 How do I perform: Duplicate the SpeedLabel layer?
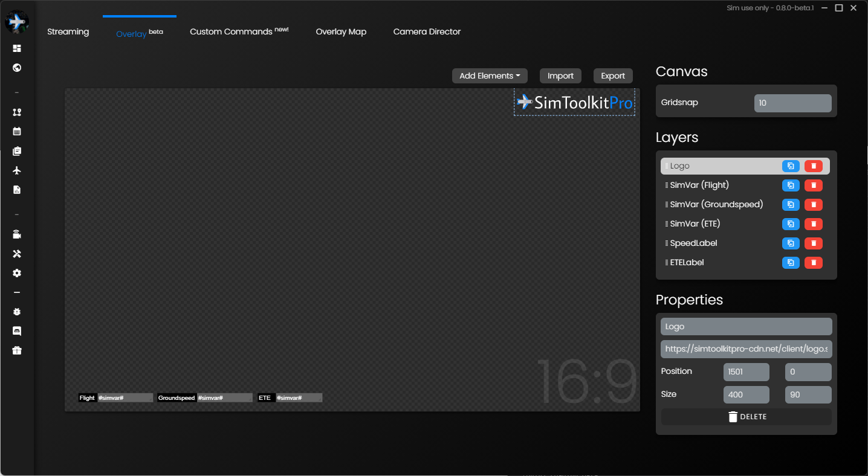pyautogui.click(x=791, y=243)
